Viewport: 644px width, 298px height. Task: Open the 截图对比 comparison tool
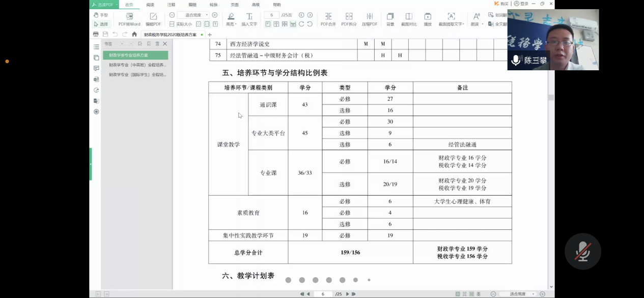[409, 19]
